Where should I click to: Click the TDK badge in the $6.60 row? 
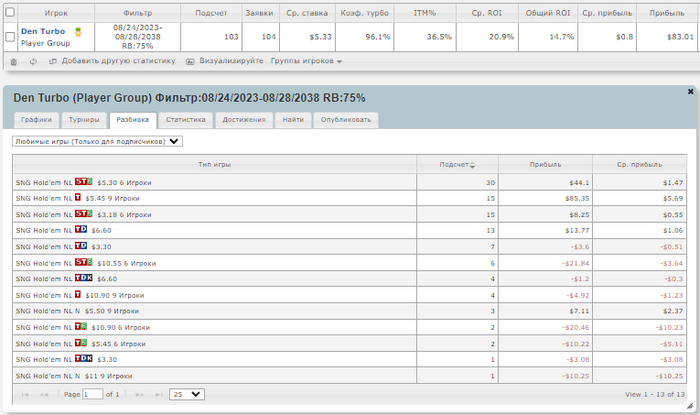(83, 278)
